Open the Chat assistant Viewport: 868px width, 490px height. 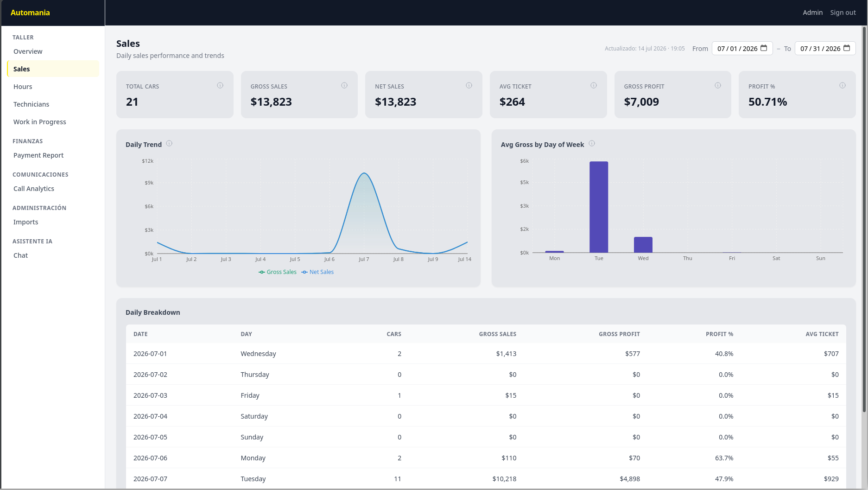(53, 255)
